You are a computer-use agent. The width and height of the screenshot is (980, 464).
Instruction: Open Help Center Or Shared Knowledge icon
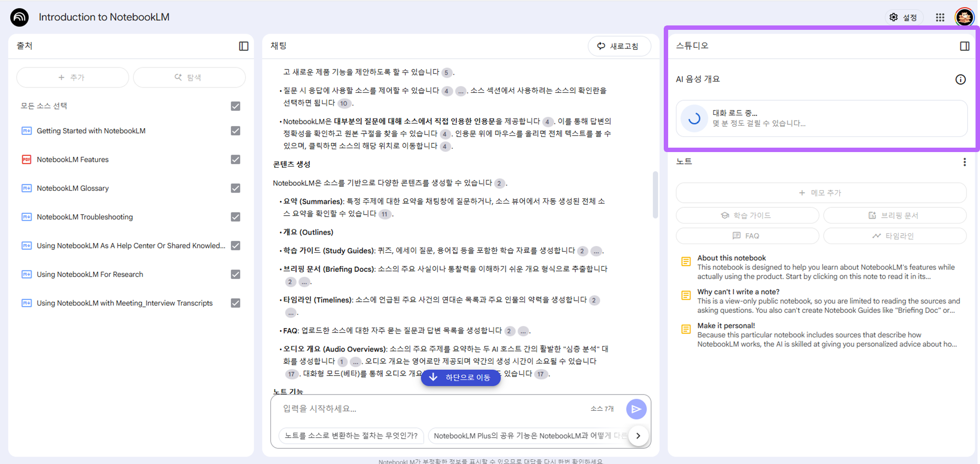click(x=26, y=245)
